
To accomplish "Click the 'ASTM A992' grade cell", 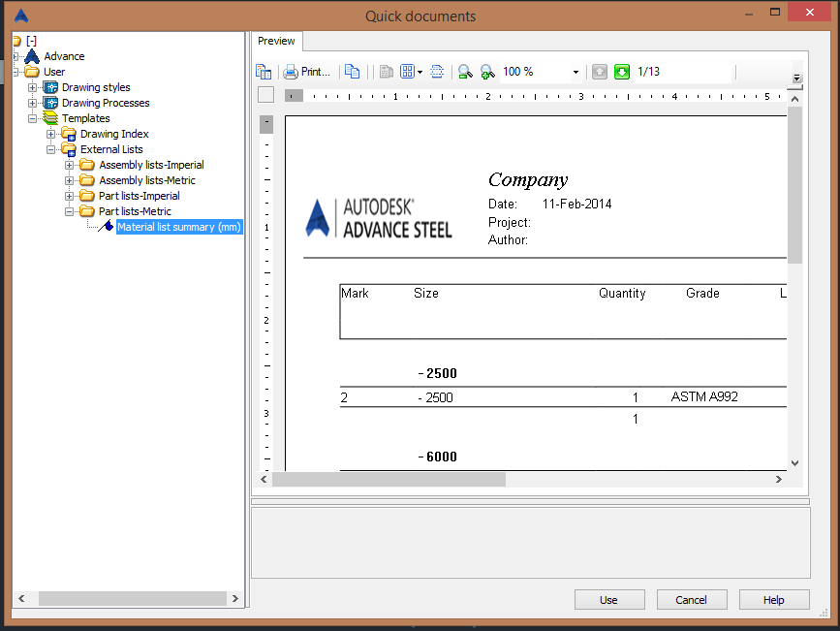I will coord(704,396).
